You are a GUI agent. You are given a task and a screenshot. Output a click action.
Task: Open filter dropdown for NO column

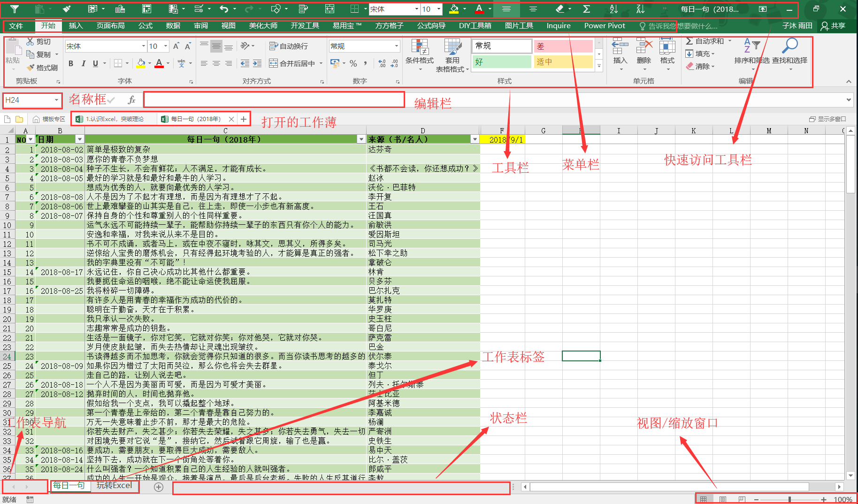point(31,139)
